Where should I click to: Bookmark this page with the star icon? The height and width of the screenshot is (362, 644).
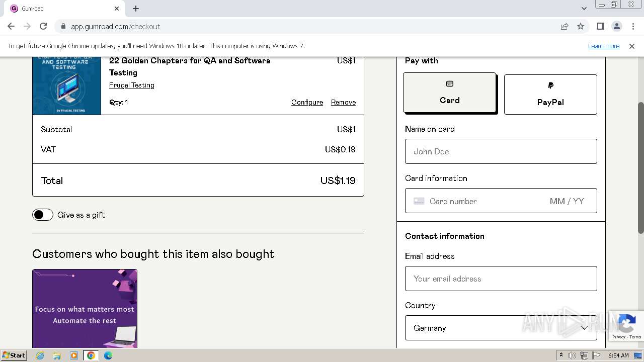click(x=581, y=26)
